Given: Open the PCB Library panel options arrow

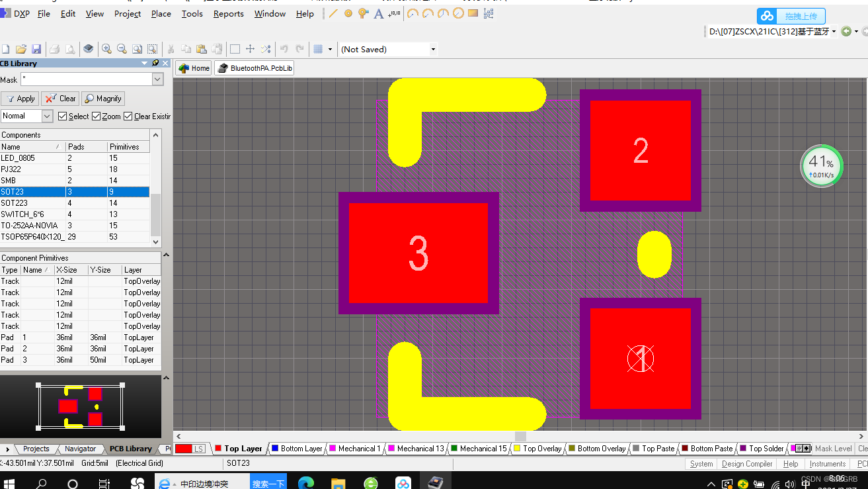Looking at the screenshot, I should tap(145, 64).
